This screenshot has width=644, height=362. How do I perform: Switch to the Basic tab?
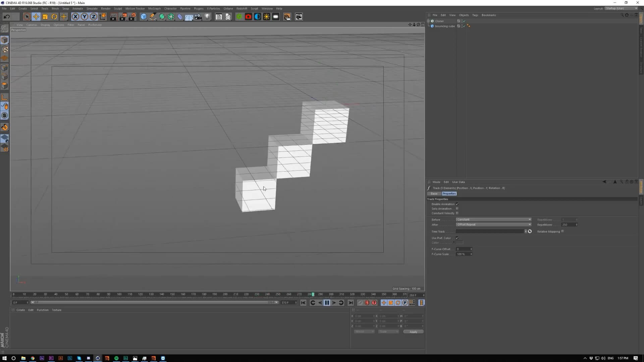pyautogui.click(x=434, y=194)
